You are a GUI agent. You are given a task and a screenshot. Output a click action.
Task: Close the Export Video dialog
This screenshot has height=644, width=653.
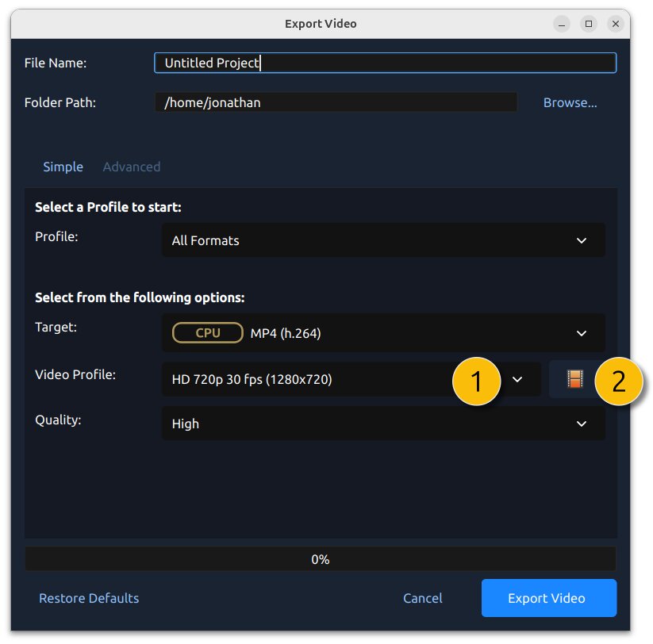point(616,24)
